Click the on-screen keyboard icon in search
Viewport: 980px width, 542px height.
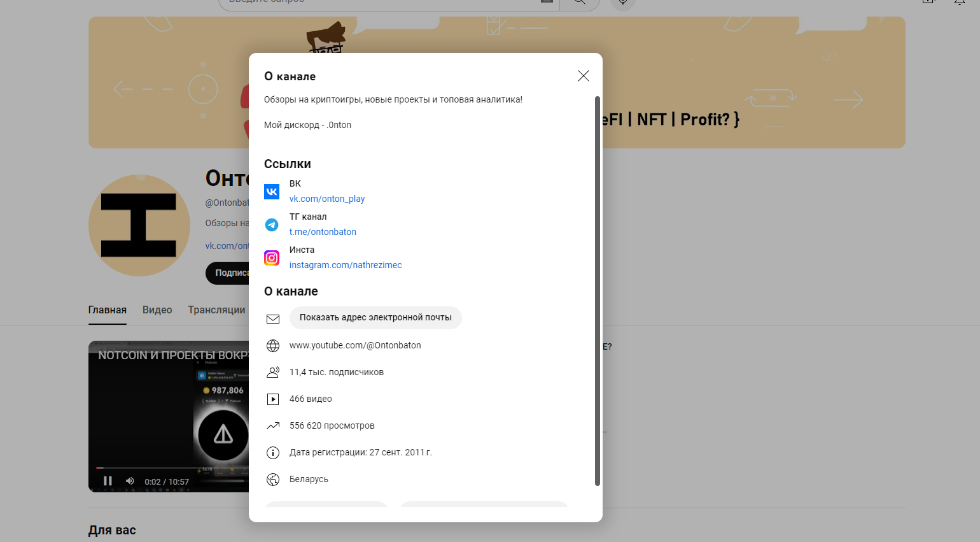[x=547, y=2]
